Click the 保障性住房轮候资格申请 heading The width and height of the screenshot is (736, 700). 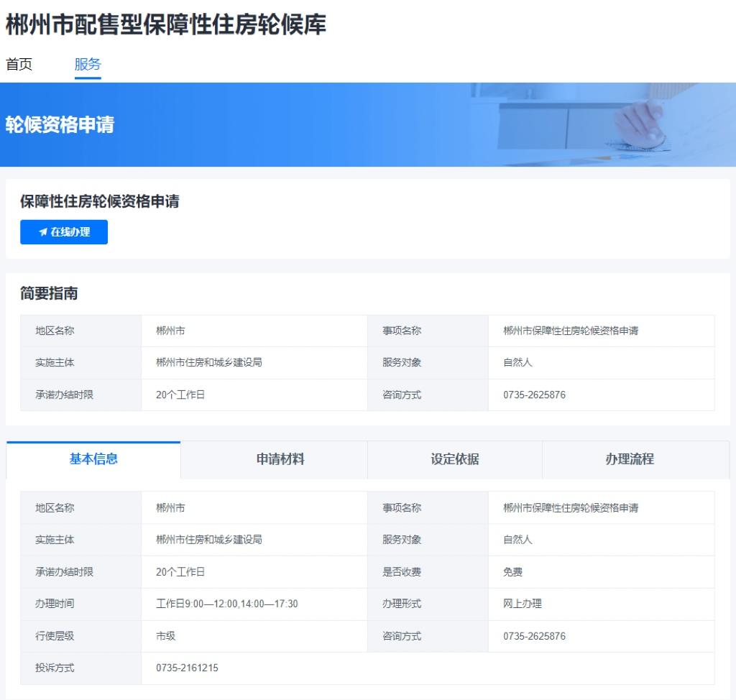[x=99, y=201]
